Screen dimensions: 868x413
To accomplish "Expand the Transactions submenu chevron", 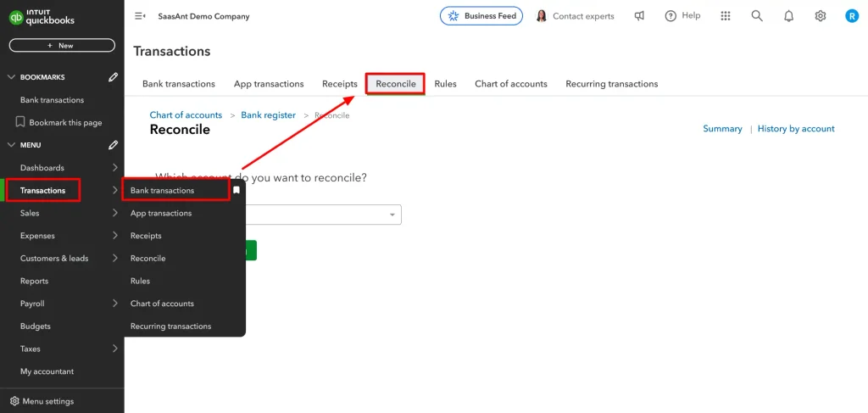I will tap(114, 190).
